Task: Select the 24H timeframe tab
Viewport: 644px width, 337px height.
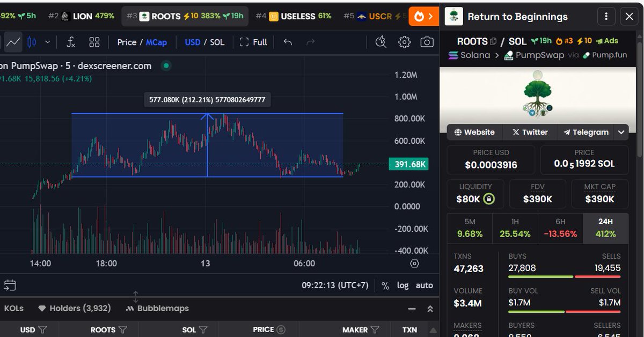Action: tap(605, 228)
